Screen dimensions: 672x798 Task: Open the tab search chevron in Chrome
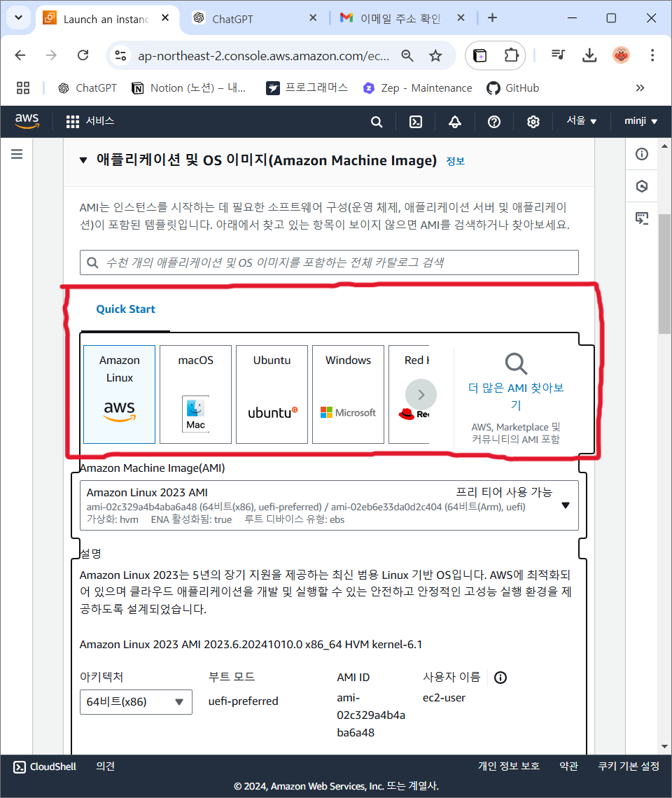[18, 17]
